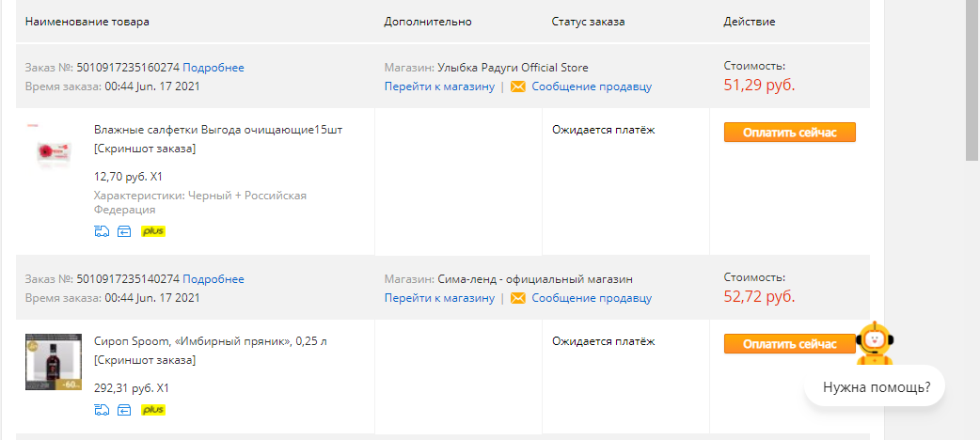Image resolution: width=980 pixels, height=440 pixels.
Task: Open Подробнее for order 5010917235160274
Action: (x=213, y=68)
